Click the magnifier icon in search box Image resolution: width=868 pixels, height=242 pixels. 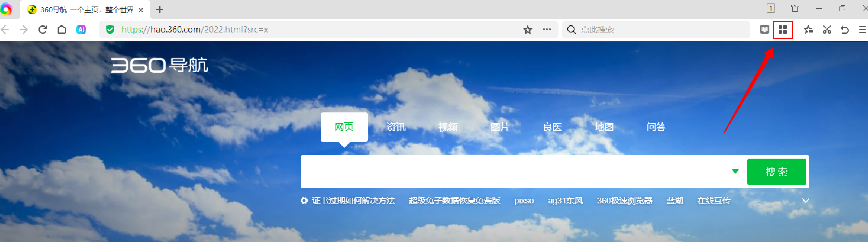click(x=571, y=30)
